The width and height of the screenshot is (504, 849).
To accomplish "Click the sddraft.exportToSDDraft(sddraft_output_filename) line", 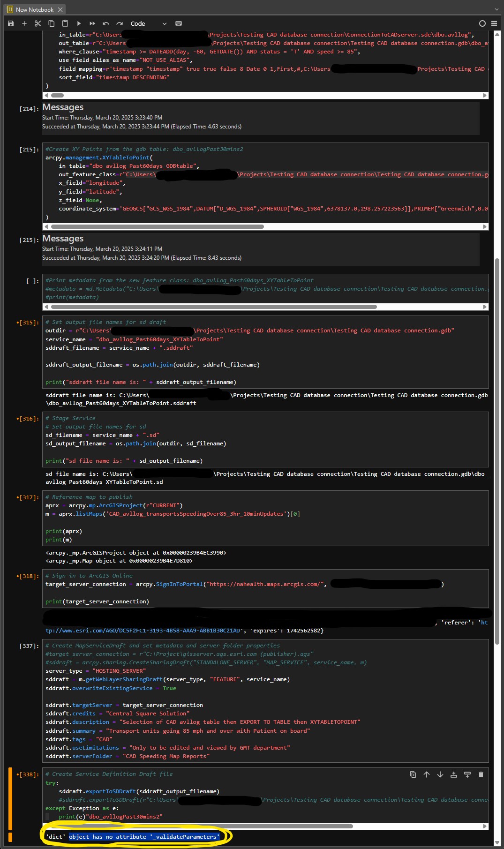I will [139, 791].
